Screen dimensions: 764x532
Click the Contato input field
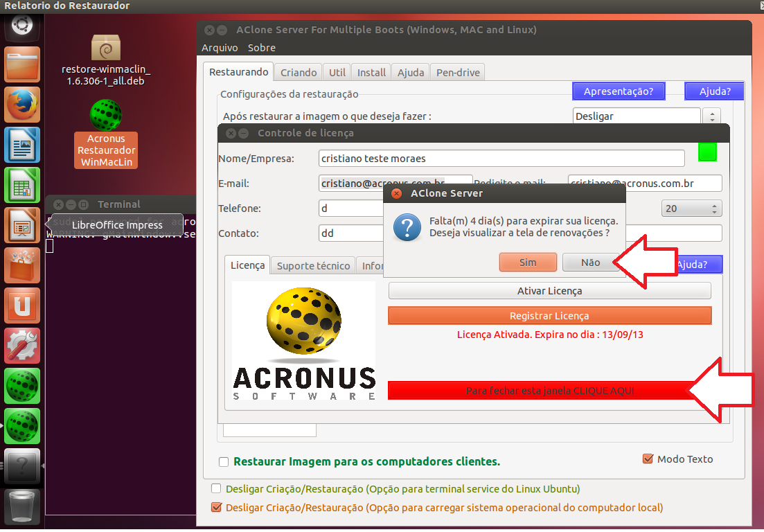click(x=350, y=233)
